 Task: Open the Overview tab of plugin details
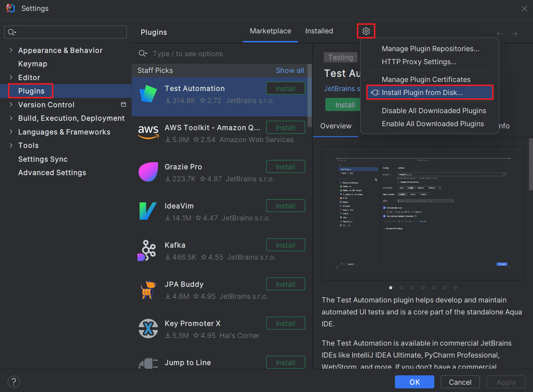click(336, 126)
